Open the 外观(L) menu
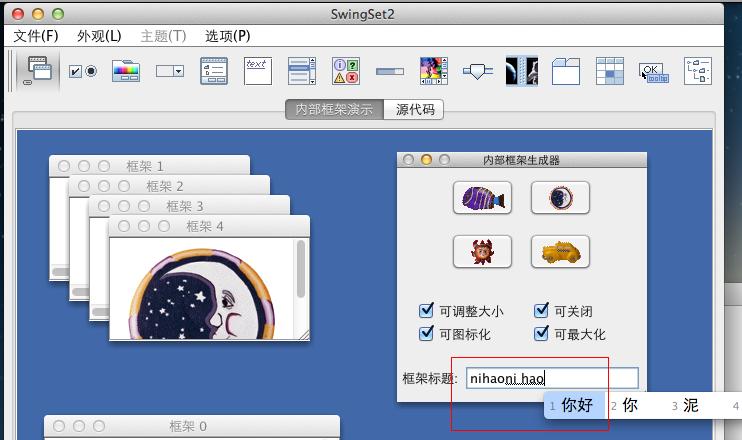This screenshot has width=742, height=440. [x=99, y=36]
